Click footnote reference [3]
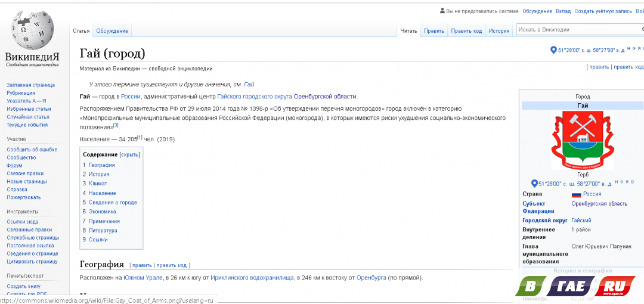This screenshot has height=304, width=644. [116, 125]
